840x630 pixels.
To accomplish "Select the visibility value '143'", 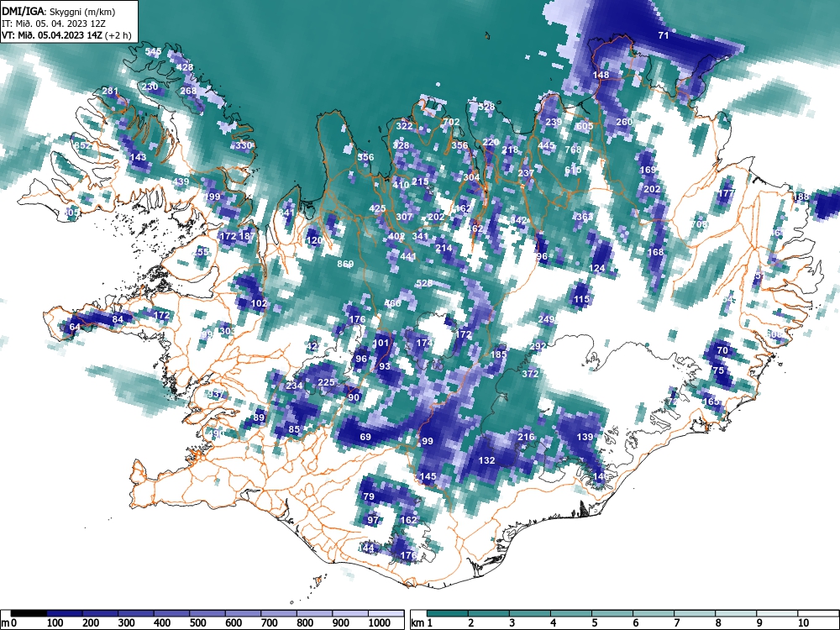I will click(139, 157).
